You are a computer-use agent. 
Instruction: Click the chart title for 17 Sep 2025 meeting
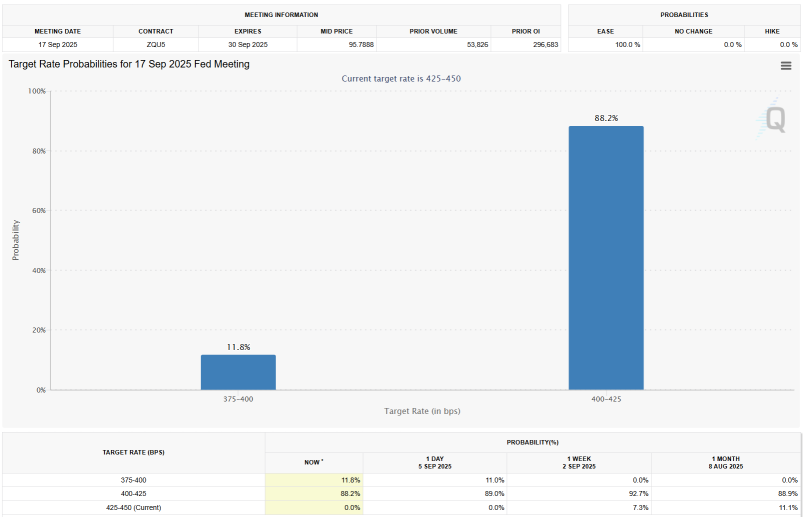129,64
